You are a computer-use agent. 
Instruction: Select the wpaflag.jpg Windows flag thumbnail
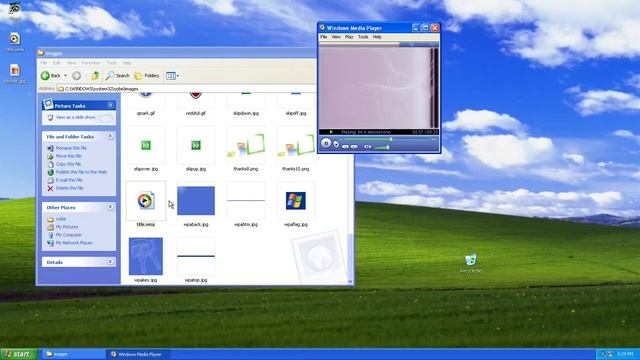click(x=296, y=200)
